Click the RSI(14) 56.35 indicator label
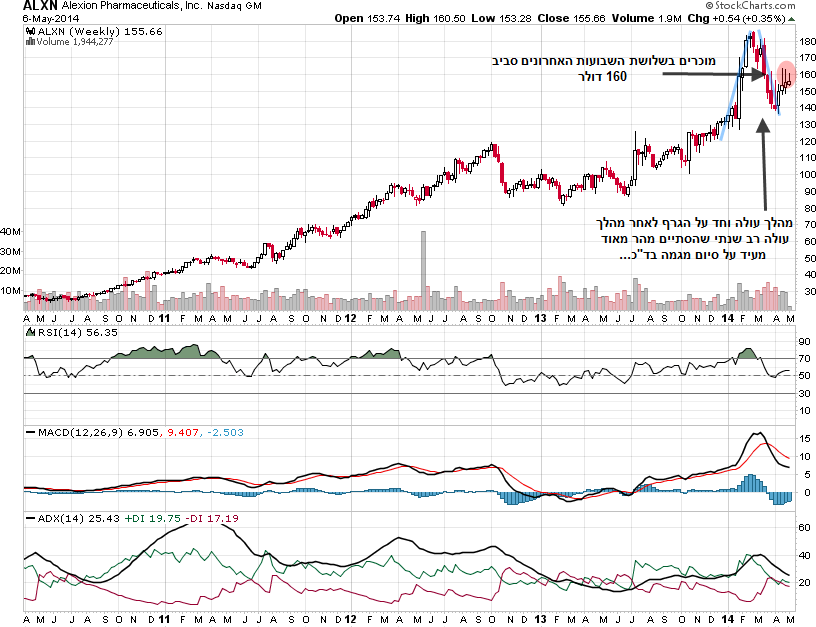816x627 pixels. coord(78,332)
